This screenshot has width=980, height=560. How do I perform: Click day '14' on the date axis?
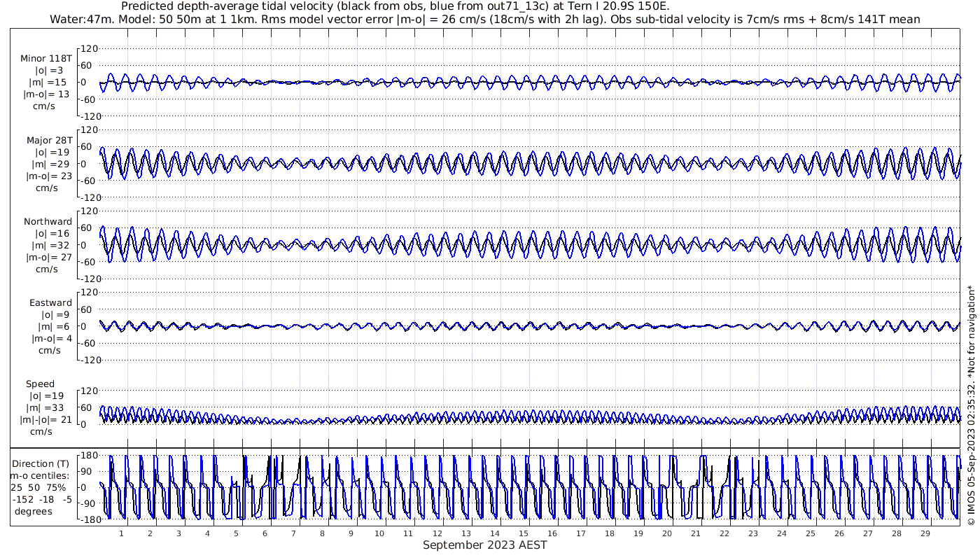point(494,533)
